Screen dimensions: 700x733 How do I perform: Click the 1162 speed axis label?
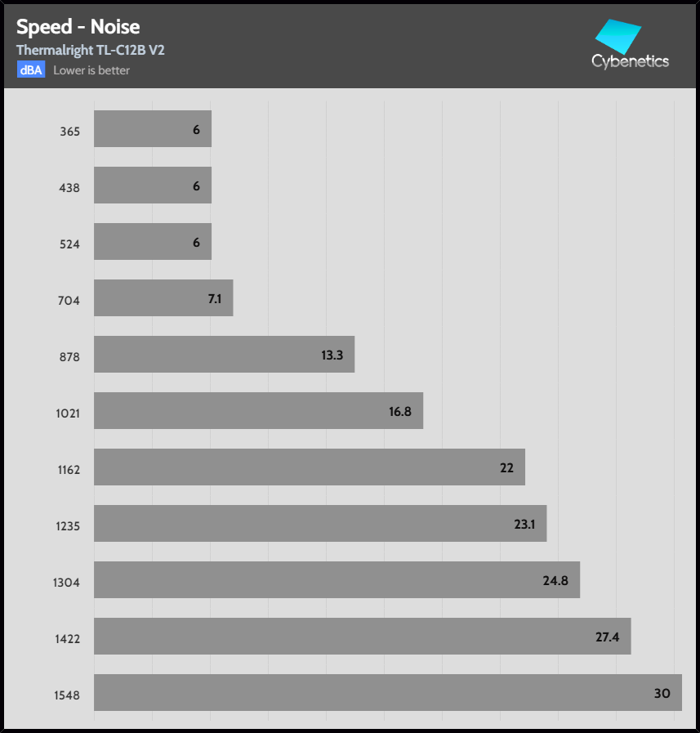click(67, 469)
